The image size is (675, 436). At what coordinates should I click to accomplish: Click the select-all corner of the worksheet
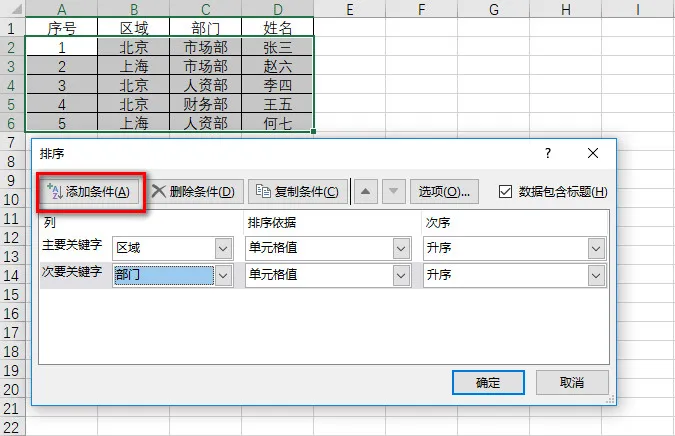tap(12, 9)
